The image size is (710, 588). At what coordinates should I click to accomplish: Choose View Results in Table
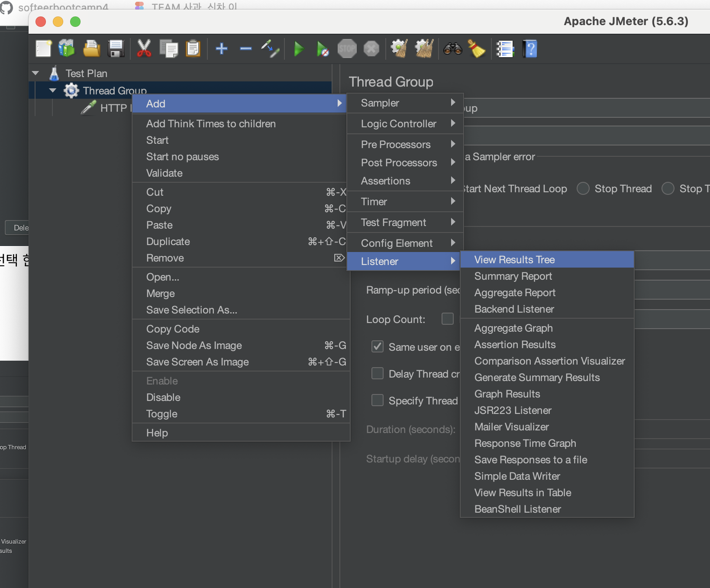[x=547, y=492]
